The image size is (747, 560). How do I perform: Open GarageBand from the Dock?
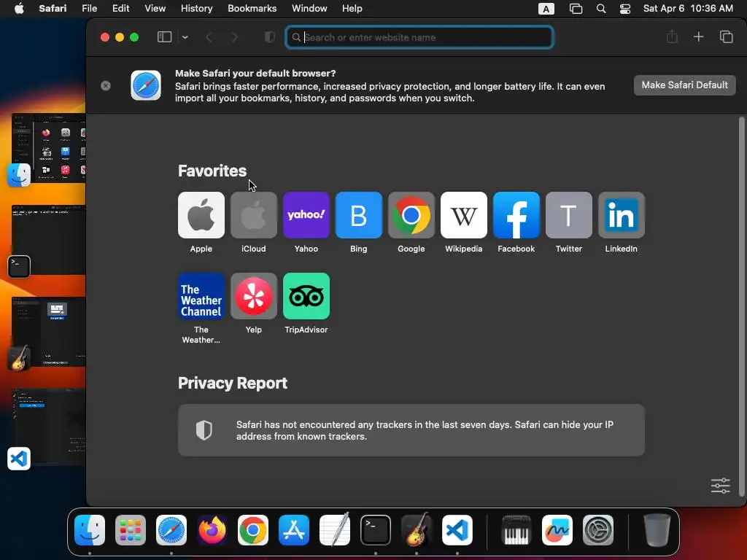pos(417,530)
